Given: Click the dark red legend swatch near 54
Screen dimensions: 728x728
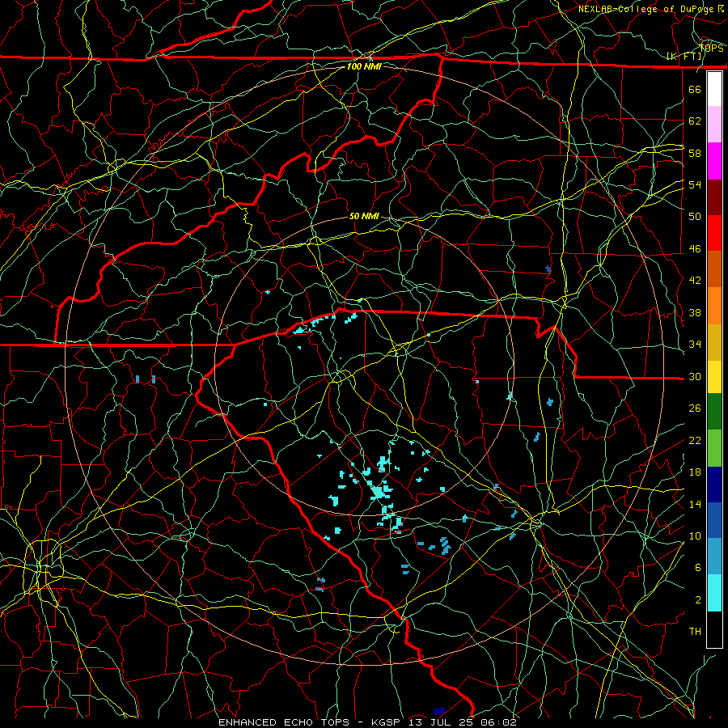Looking at the screenshot, I should [x=714, y=197].
